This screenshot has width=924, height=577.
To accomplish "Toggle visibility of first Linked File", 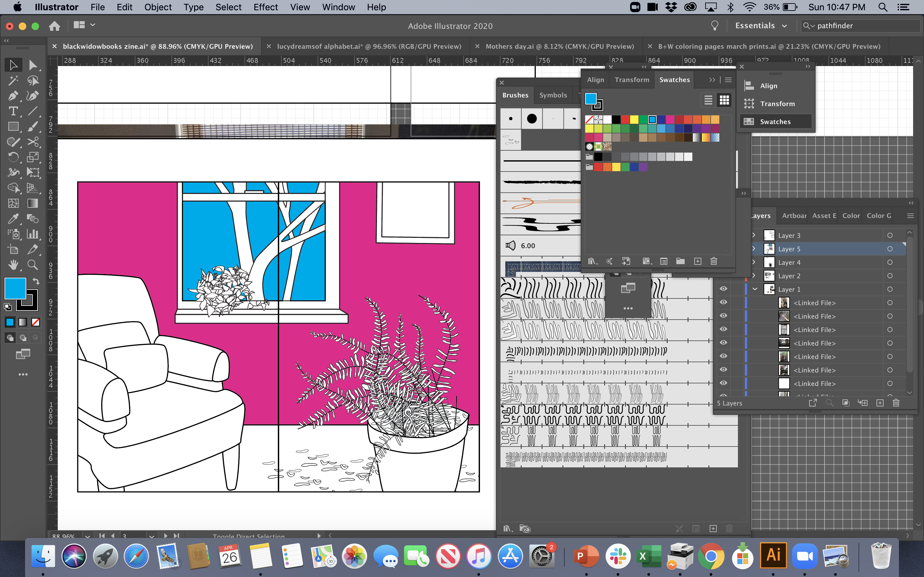I will coord(723,302).
